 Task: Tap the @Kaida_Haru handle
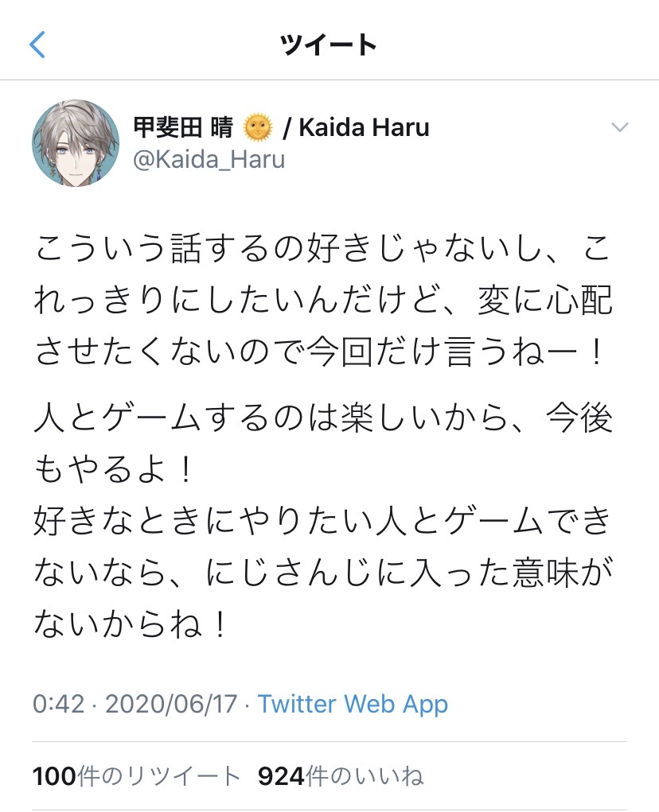[209, 160]
